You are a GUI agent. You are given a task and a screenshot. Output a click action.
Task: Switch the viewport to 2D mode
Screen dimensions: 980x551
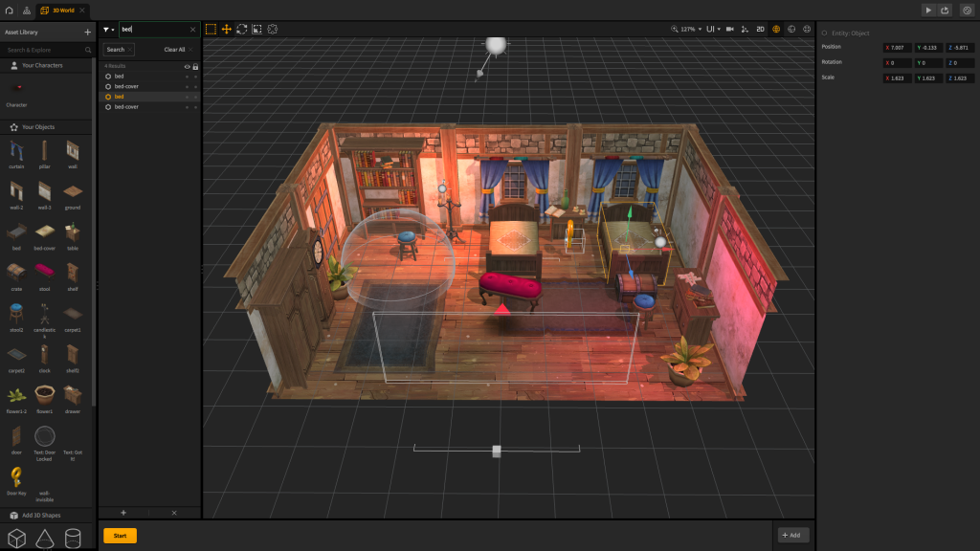(760, 29)
